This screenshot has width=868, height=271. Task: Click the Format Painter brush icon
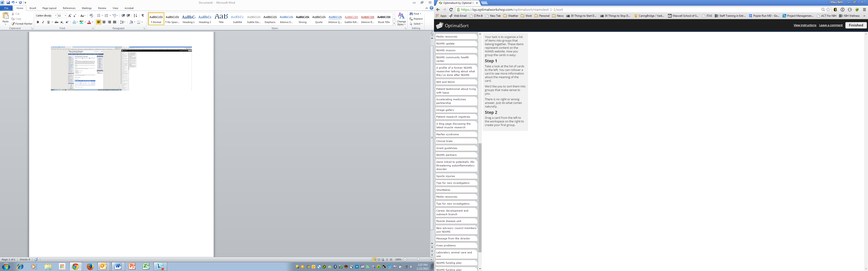click(13, 24)
